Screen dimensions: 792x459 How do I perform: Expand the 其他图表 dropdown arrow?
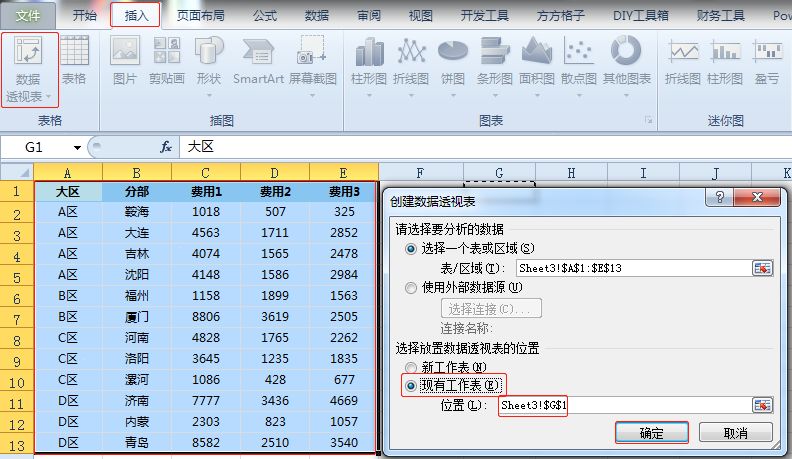point(626,95)
